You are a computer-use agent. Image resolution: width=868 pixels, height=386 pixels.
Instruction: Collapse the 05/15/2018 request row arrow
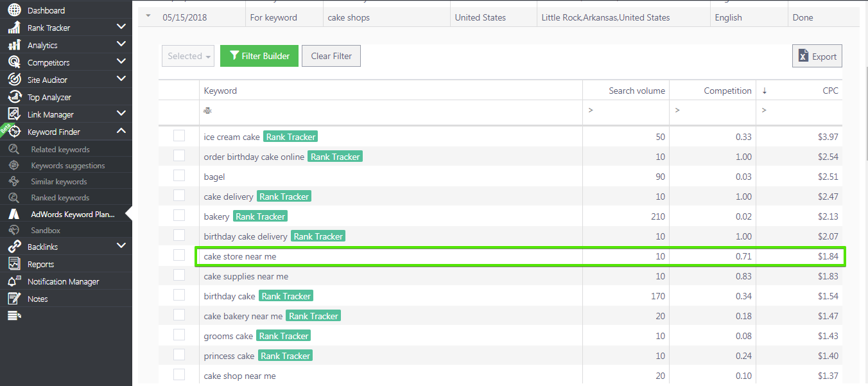click(x=149, y=17)
